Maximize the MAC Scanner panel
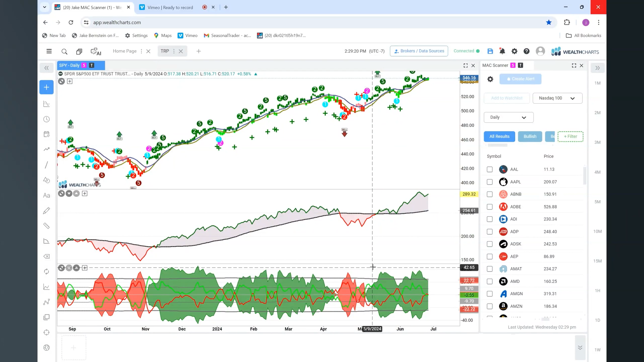Image resolution: width=644 pixels, height=362 pixels. [x=574, y=66]
